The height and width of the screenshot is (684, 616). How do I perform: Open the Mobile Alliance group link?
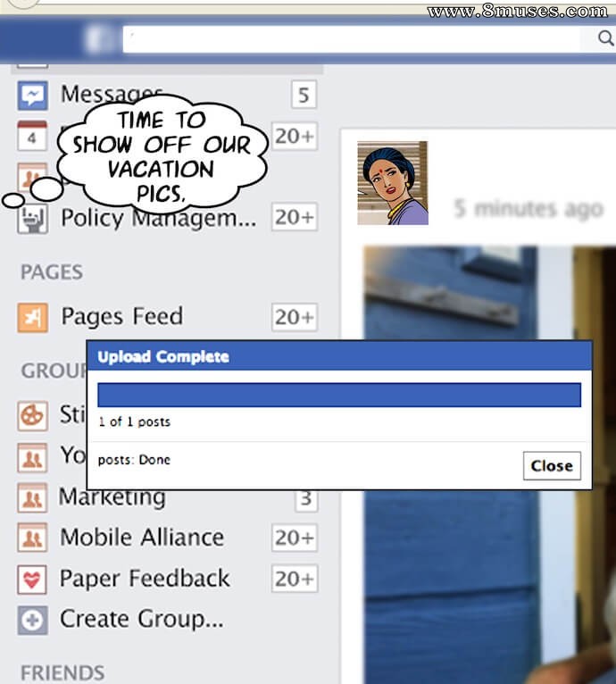click(x=141, y=538)
